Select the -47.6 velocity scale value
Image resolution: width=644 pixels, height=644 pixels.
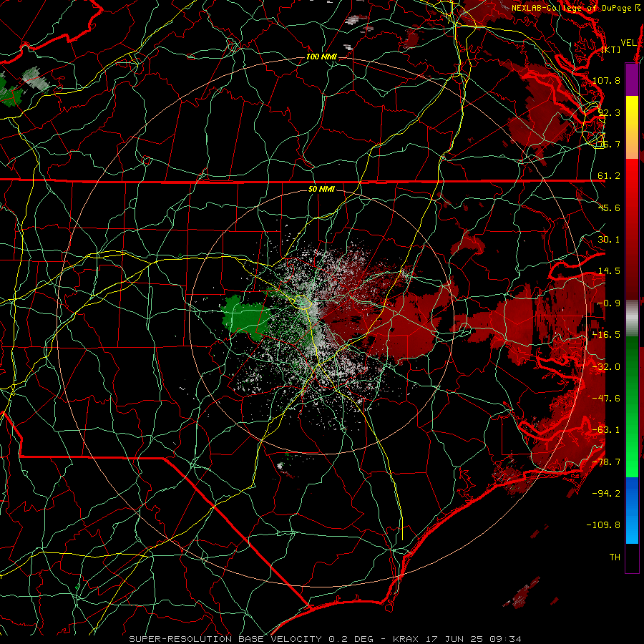tap(606, 399)
